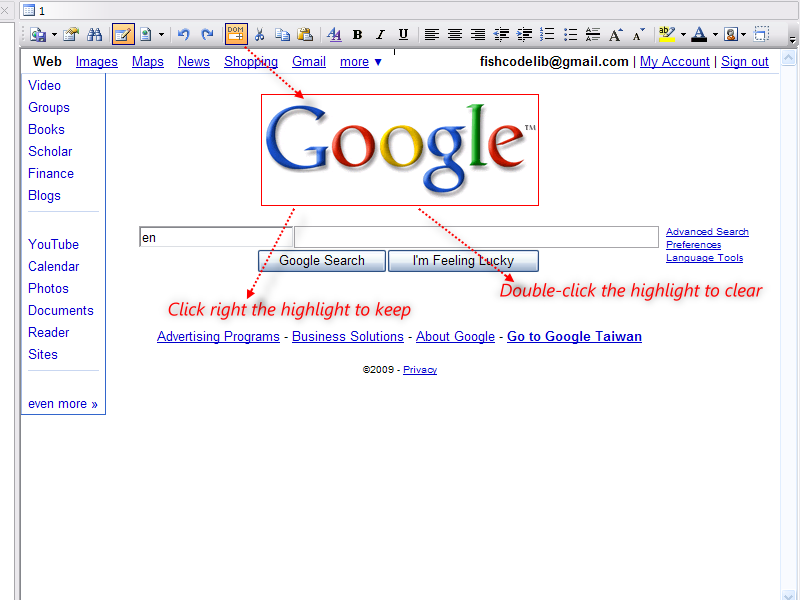Undo the last edit
Screen dimensions: 800x600
(184, 35)
